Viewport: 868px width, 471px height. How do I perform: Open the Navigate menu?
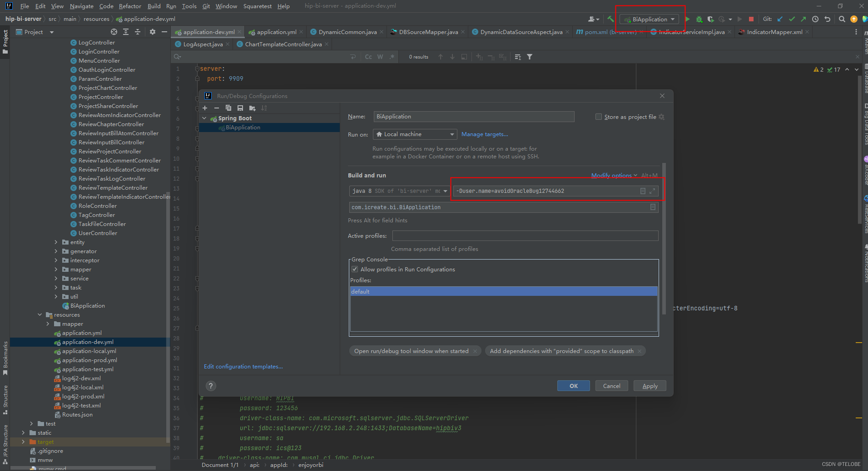[x=82, y=6]
